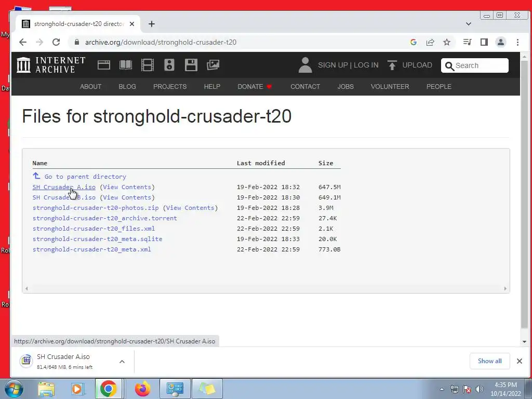Image resolution: width=532 pixels, height=399 pixels.
Task: Open the Texts book icon
Action: click(x=126, y=65)
